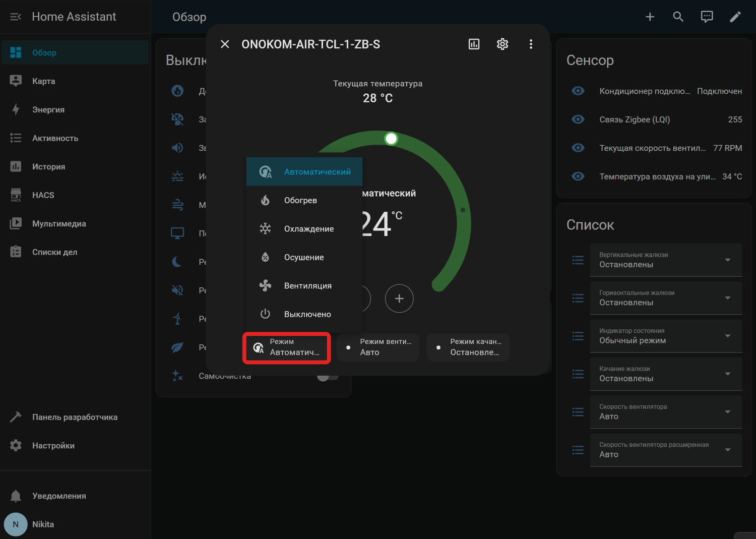This screenshot has height=539, width=756.
Task: Open История in the sidebar
Action: click(x=75, y=166)
